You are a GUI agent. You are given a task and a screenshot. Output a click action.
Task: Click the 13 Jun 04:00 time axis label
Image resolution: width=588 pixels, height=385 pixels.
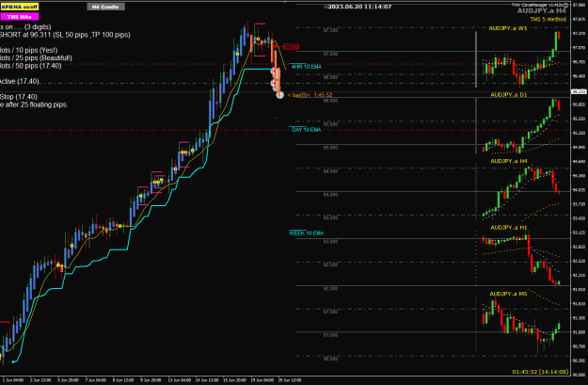[x=178, y=380]
